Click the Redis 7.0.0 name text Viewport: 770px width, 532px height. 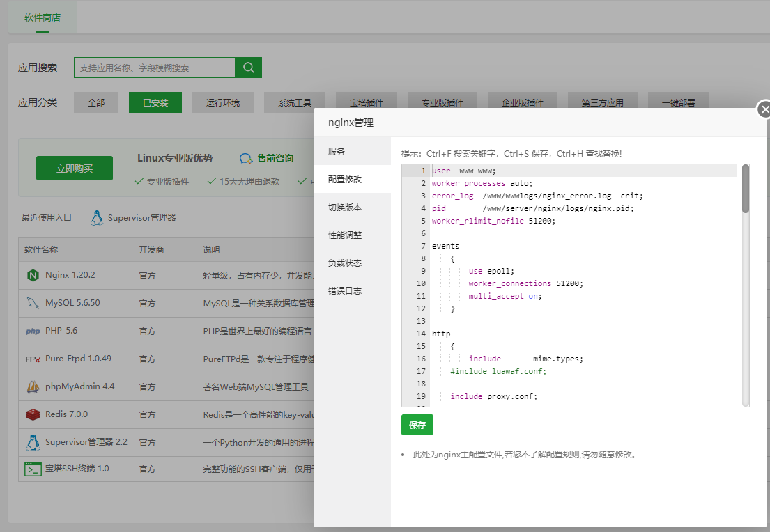pos(67,414)
